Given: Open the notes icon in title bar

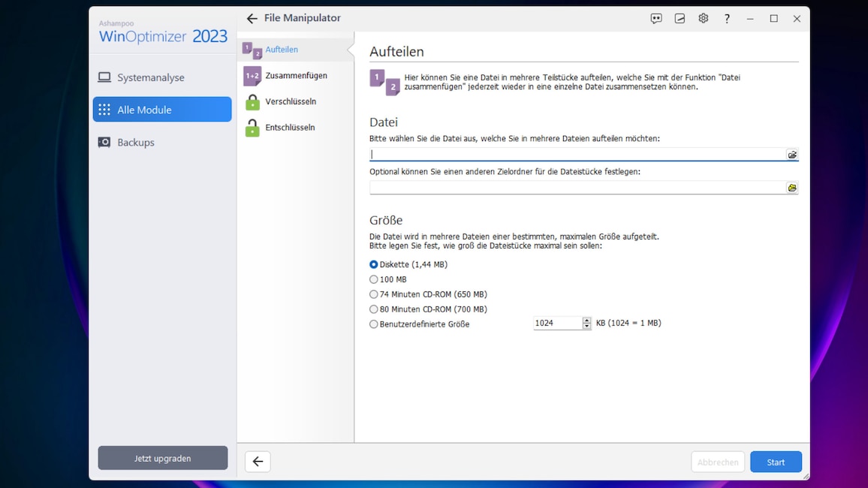Looking at the screenshot, I should tap(680, 19).
